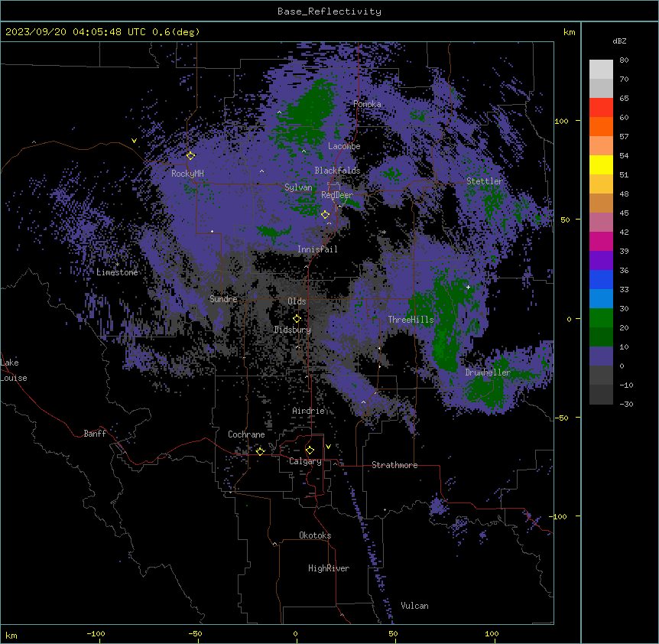Click the bright green 20-30 dBZ legend swatch
Screen dimensions: 659x644
click(x=601, y=318)
